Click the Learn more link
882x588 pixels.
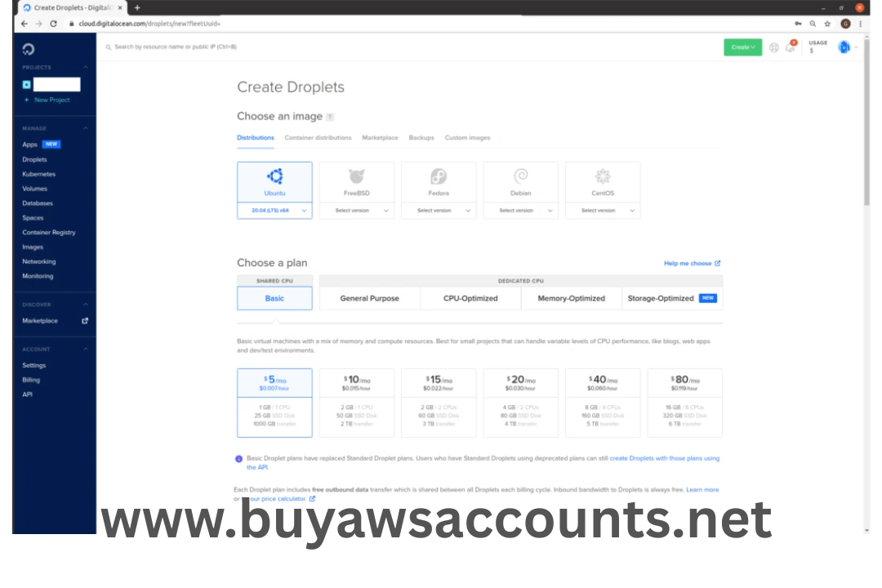coord(702,490)
